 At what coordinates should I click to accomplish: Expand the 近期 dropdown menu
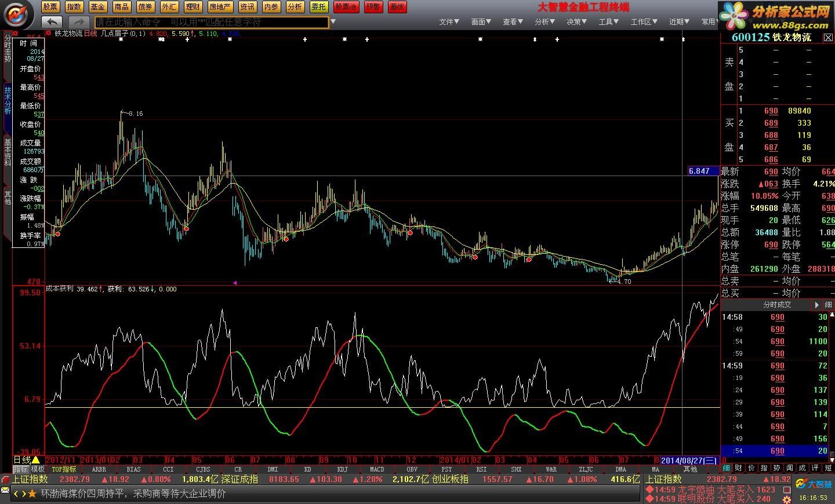coord(679,22)
